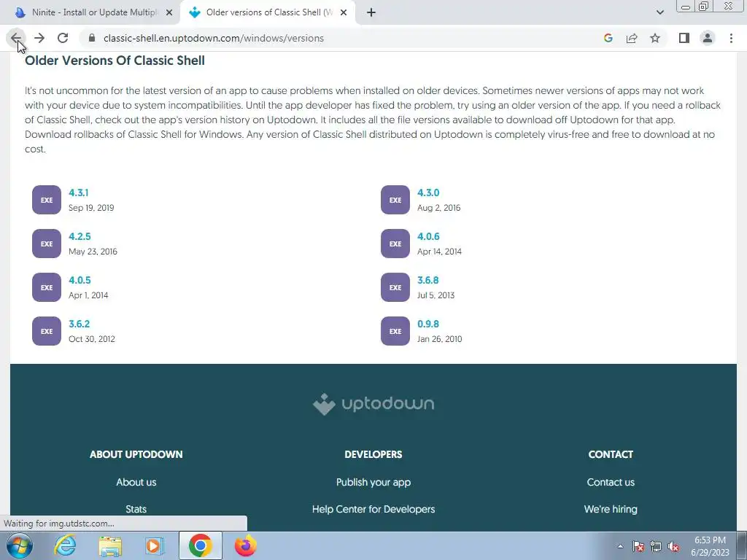The width and height of the screenshot is (747, 560).
Task: Launch Internet Explorer from the taskbar
Action: coord(65,545)
